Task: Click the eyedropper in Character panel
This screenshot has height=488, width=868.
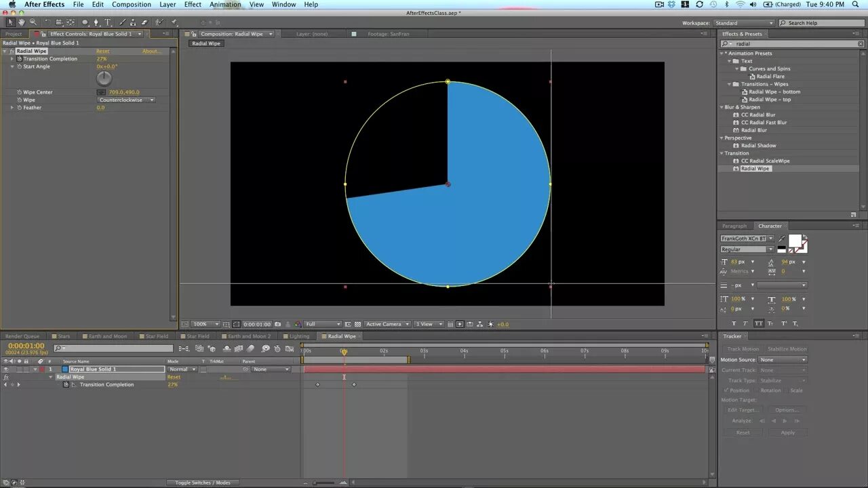Action: point(782,239)
